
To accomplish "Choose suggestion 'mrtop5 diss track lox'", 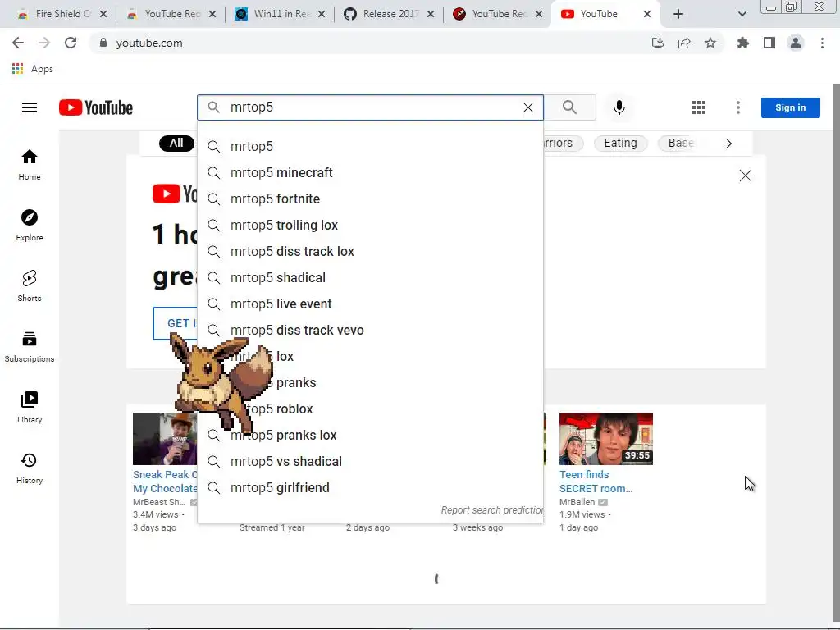I will click(x=370, y=251).
